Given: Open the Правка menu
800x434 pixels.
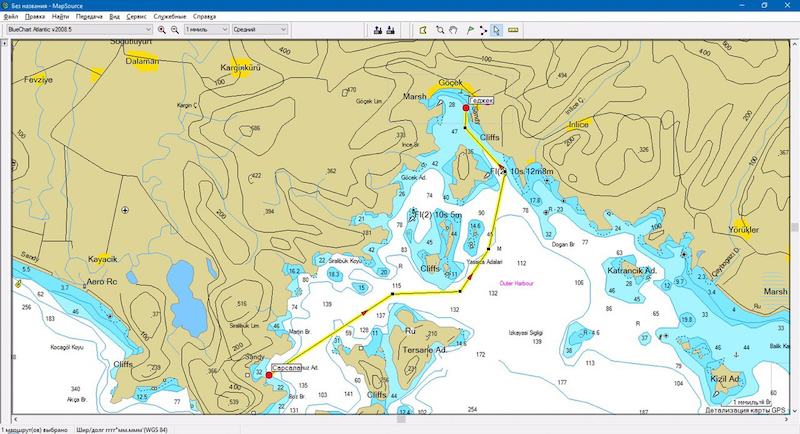Looking at the screenshot, I should (35, 16).
